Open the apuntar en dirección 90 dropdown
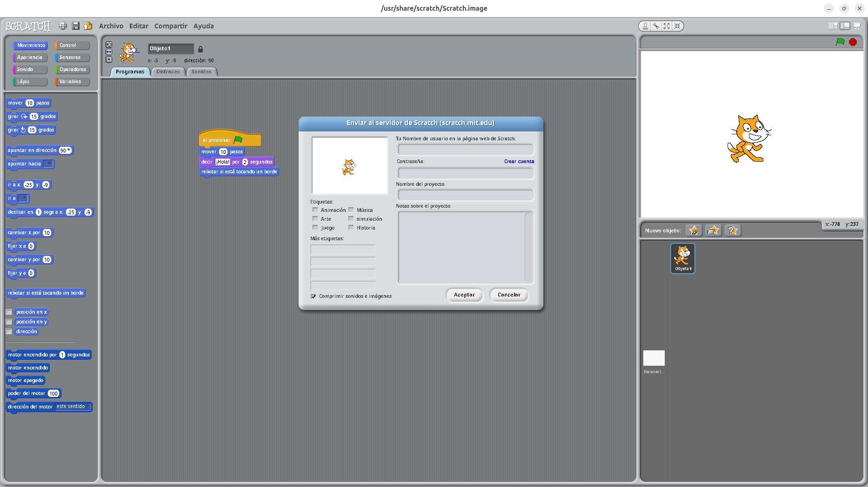 click(x=69, y=150)
